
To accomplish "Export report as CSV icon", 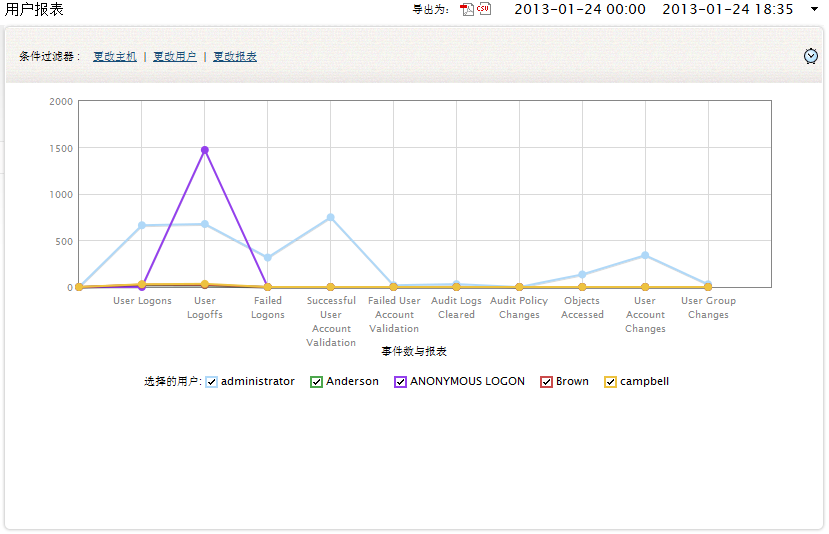I will (x=484, y=8).
